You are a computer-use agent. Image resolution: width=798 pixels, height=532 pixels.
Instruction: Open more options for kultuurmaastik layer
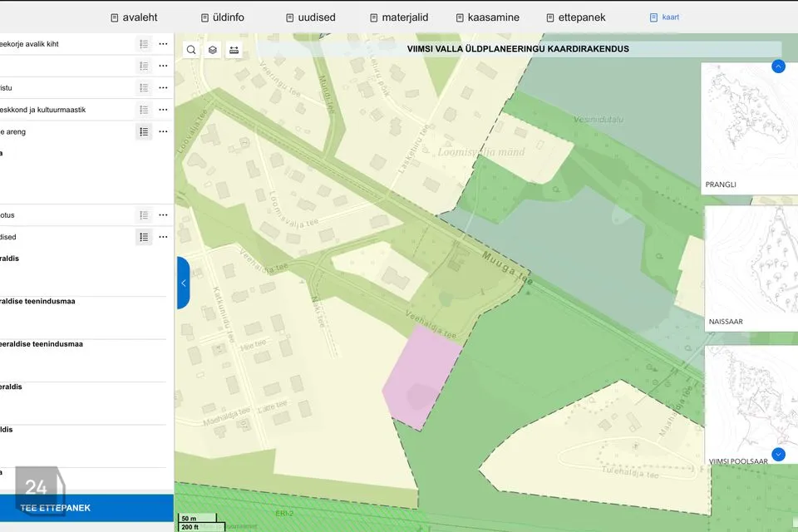point(164,110)
